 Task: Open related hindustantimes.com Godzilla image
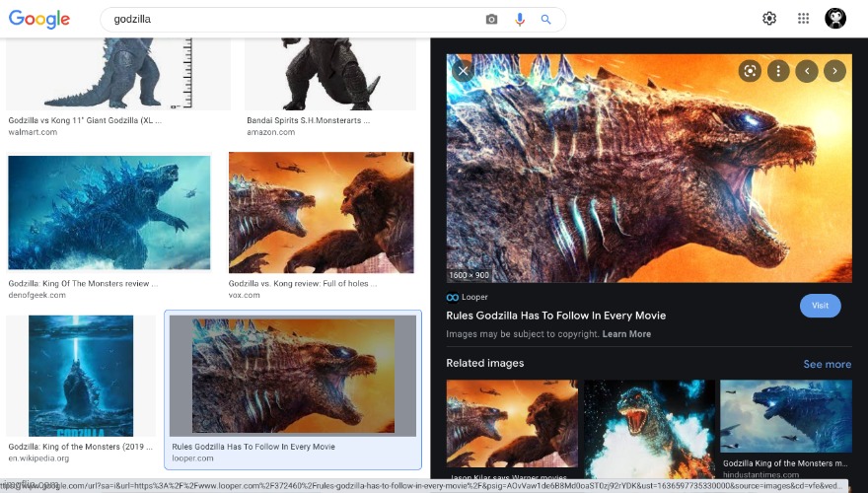[x=785, y=416]
